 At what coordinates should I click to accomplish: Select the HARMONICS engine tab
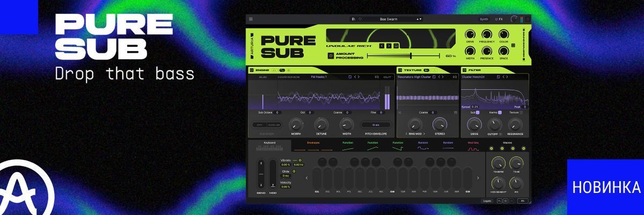[x=289, y=77]
